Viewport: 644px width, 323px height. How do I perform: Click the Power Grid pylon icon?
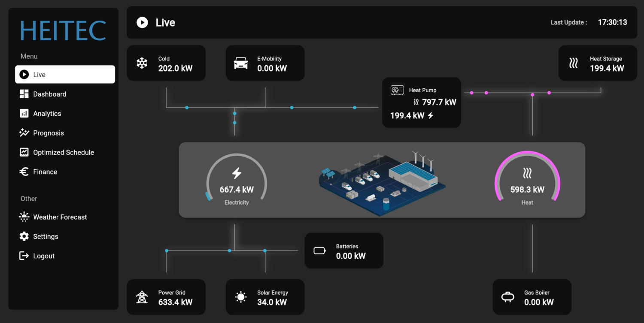142,297
